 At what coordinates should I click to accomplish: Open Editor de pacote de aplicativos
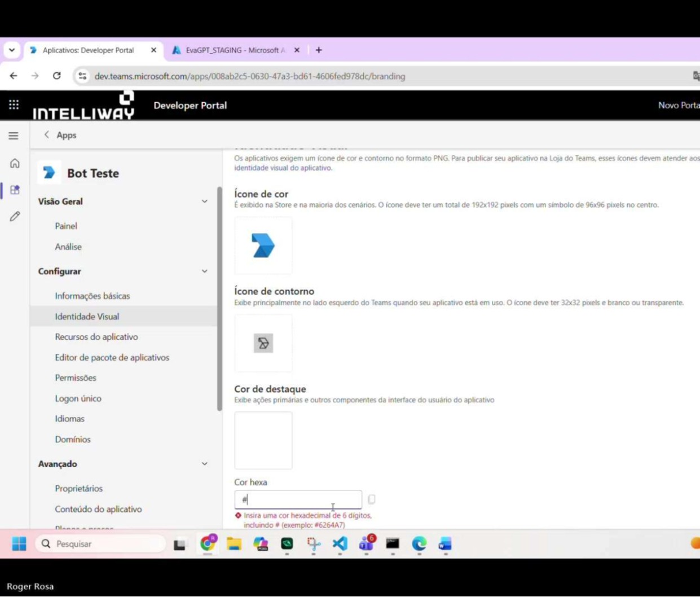tap(112, 357)
